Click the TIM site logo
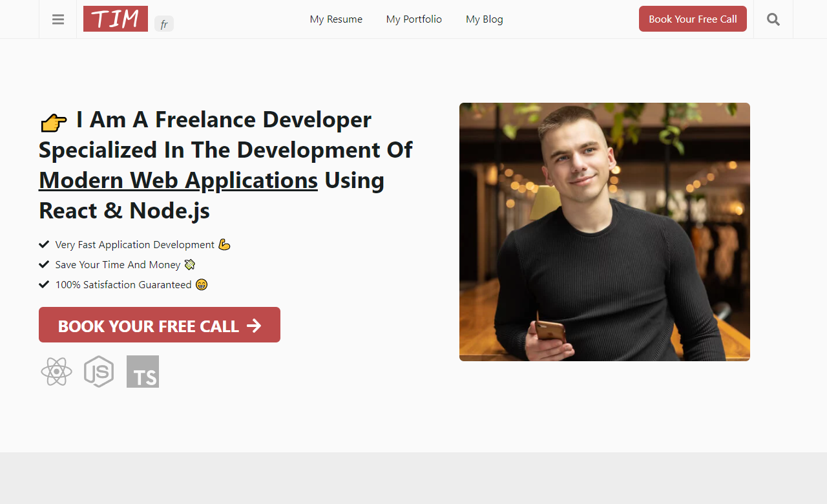 [x=116, y=19]
